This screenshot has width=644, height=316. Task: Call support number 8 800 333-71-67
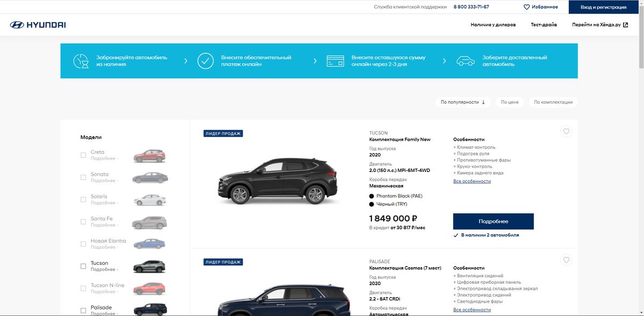click(471, 7)
